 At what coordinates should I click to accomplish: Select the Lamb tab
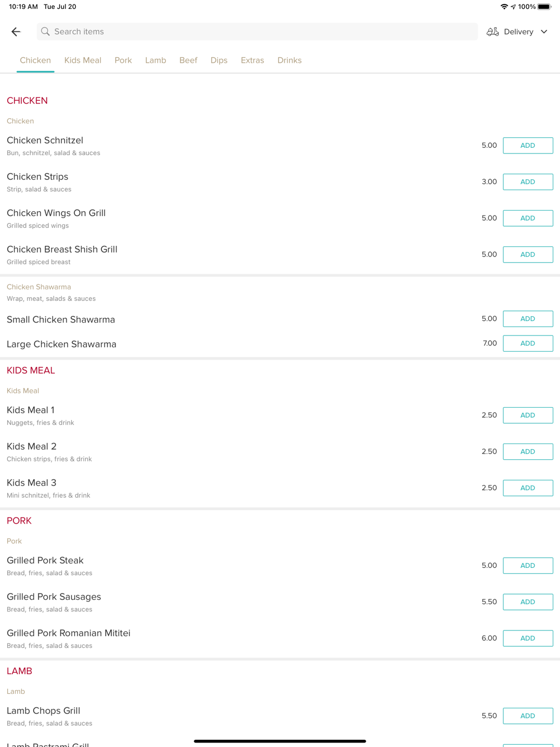pos(155,60)
